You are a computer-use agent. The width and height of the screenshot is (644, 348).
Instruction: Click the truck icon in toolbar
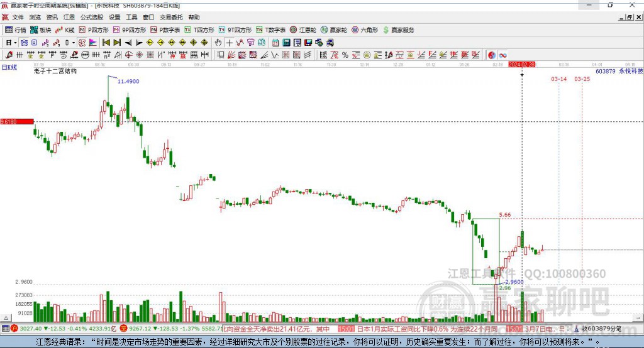[x=330, y=43]
